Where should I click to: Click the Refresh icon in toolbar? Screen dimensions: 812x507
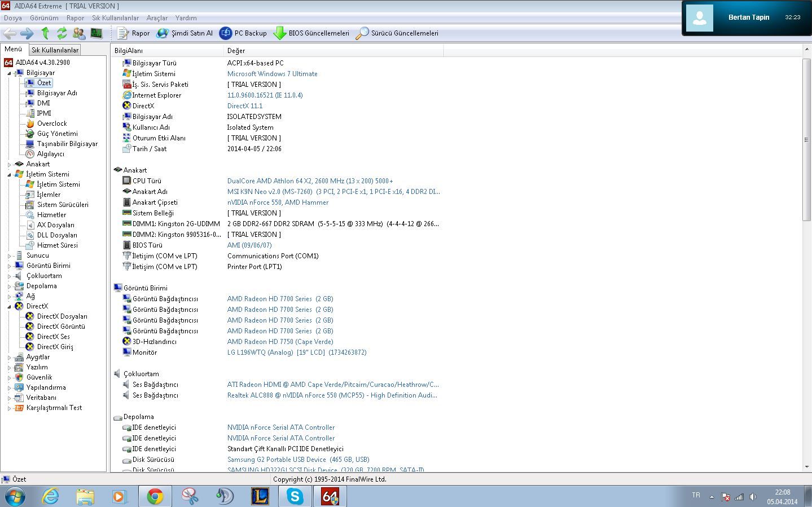point(62,33)
